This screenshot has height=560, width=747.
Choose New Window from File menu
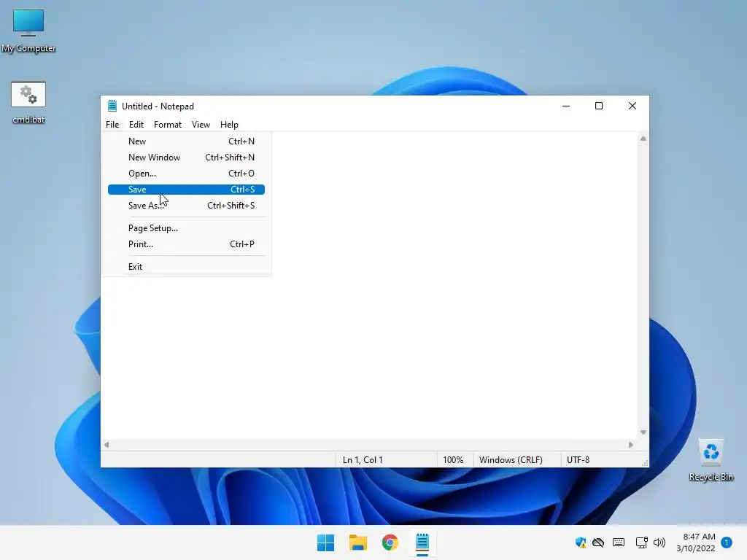[x=186, y=157]
